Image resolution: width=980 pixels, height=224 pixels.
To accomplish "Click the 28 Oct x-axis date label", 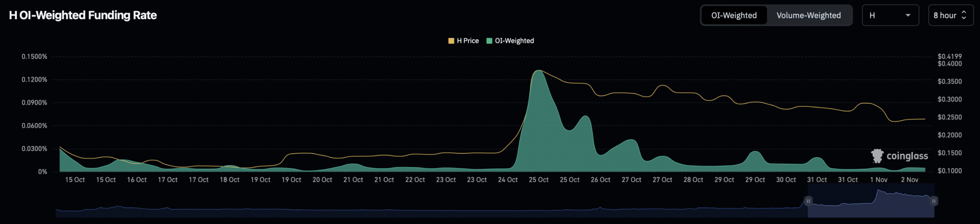I will [693, 180].
